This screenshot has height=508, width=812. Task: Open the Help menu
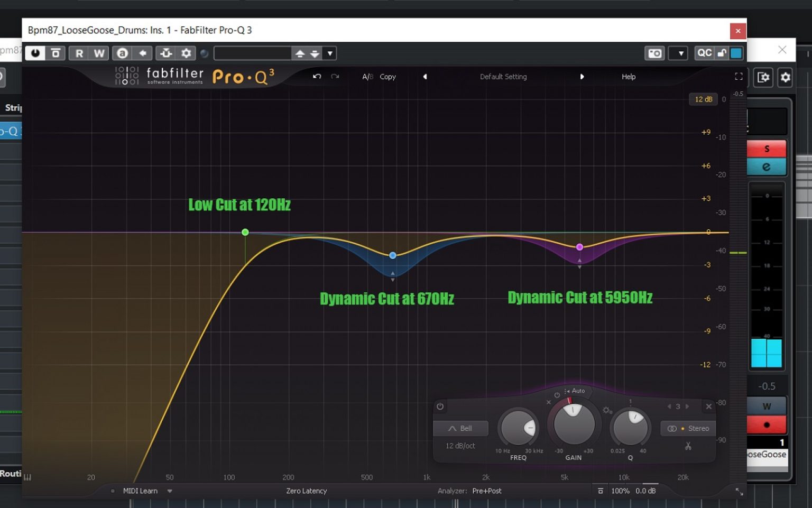point(628,77)
